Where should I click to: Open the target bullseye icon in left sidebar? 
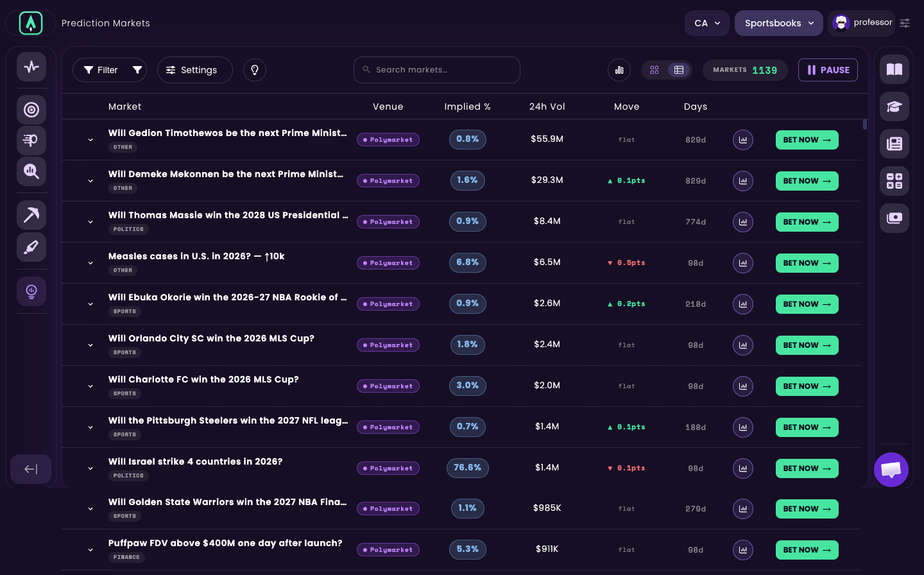pyautogui.click(x=31, y=110)
